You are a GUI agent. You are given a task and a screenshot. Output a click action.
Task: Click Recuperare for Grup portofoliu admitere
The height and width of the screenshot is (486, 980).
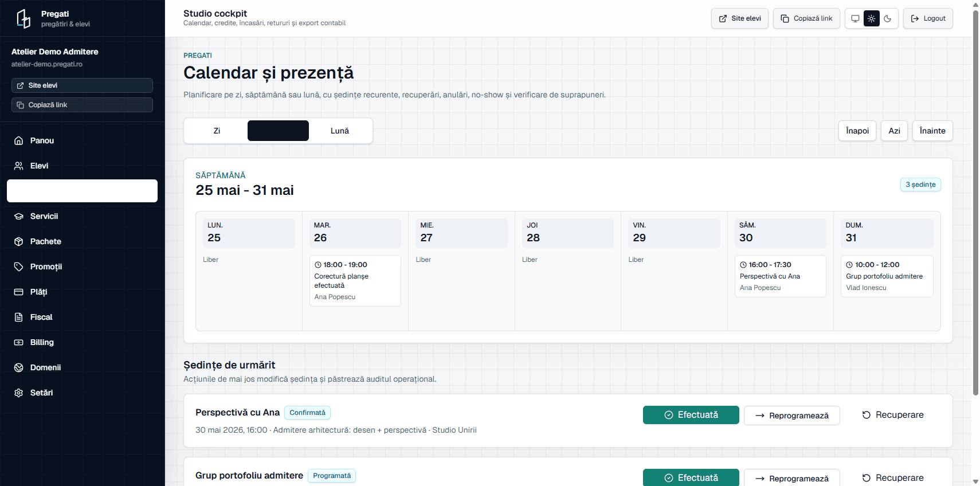pyautogui.click(x=893, y=477)
